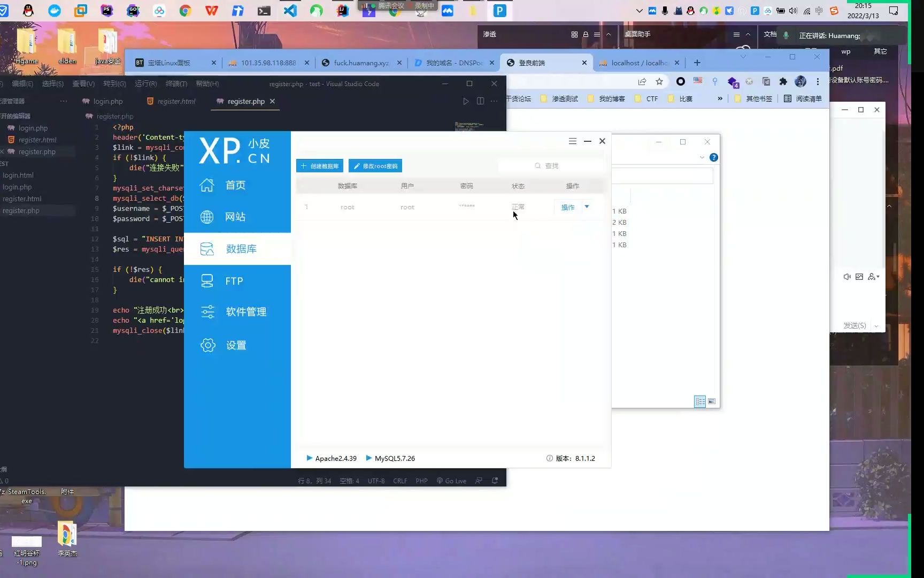Select register.php at the bottom of explorer tree
924x578 pixels.
(21, 210)
